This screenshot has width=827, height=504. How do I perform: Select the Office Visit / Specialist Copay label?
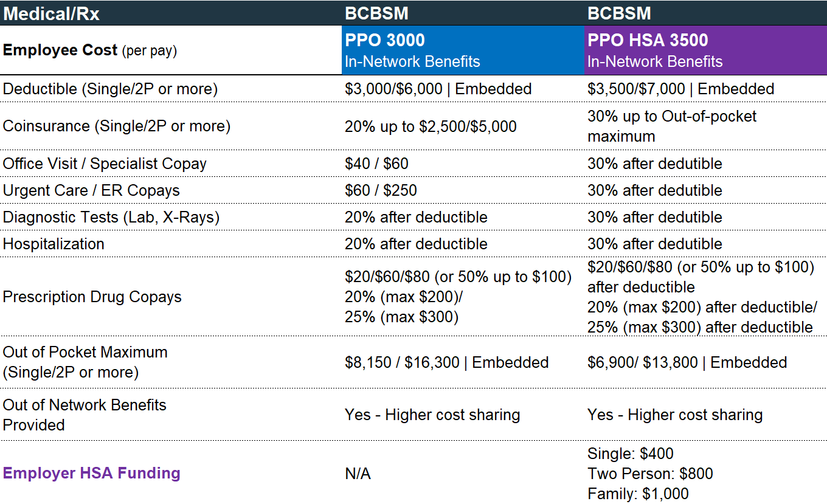(x=105, y=164)
